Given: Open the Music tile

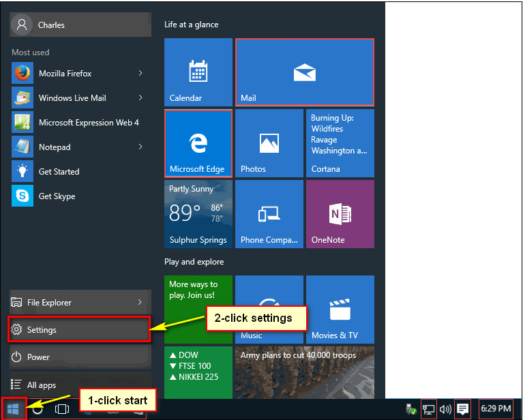Looking at the screenshot, I should [269, 310].
